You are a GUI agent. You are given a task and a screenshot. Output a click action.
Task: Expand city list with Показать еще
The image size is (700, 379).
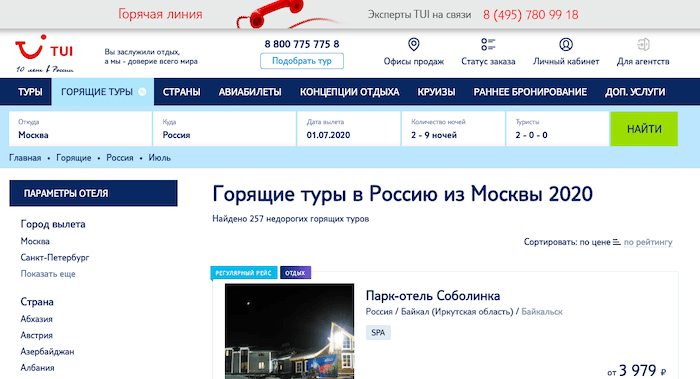[x=48, y=274]
